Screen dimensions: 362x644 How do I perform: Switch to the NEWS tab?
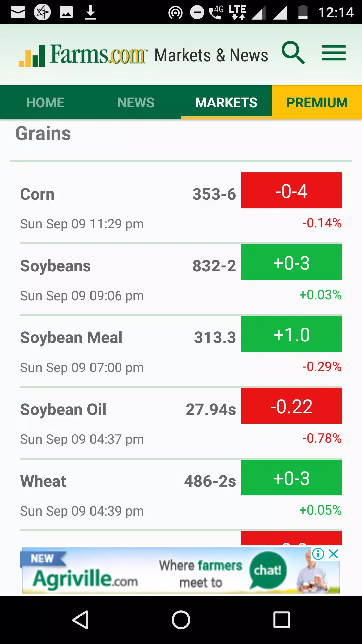[136, 102]
